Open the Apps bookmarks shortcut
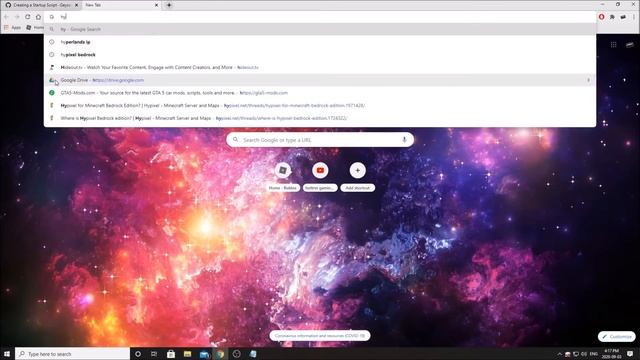The image size is (640, 360). point(13,27)
